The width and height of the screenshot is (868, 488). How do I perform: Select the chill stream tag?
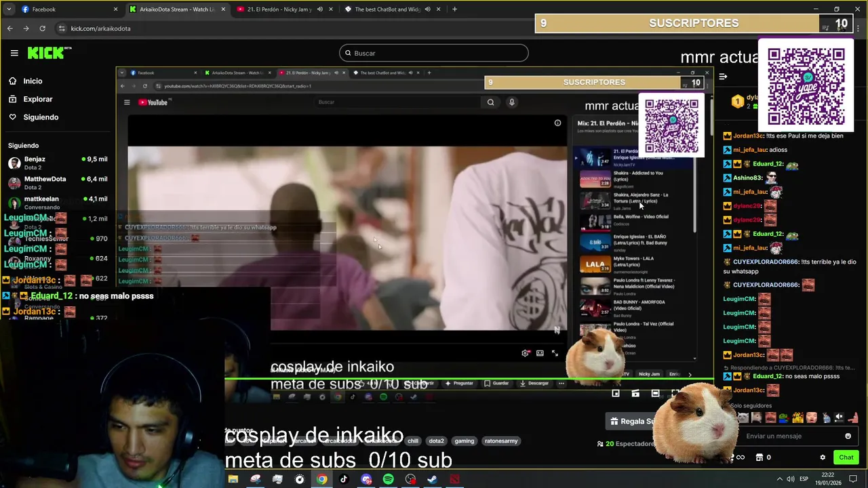(x=413, y=441)
